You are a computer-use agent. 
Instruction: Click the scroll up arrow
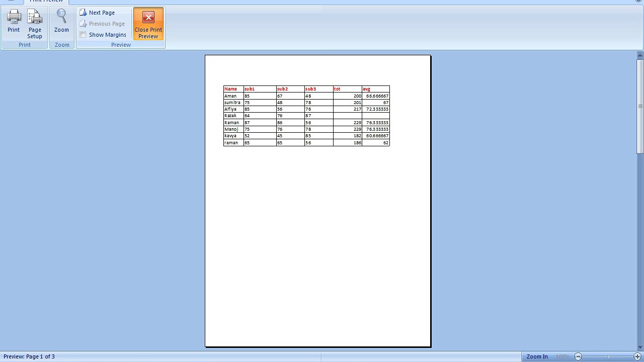pos(640,55)
